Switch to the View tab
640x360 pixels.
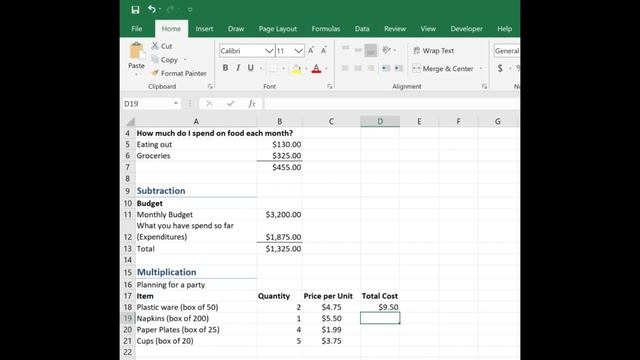click(x=428, y=29)
